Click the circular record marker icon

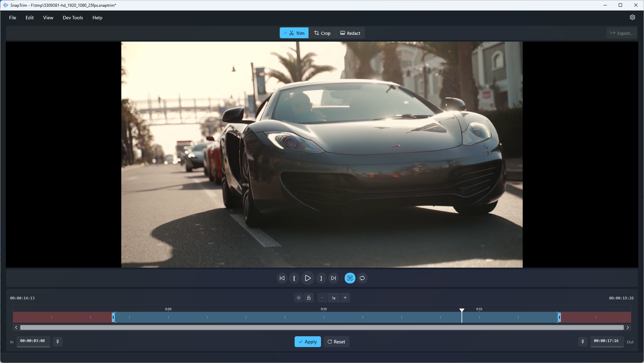(298, 298)
